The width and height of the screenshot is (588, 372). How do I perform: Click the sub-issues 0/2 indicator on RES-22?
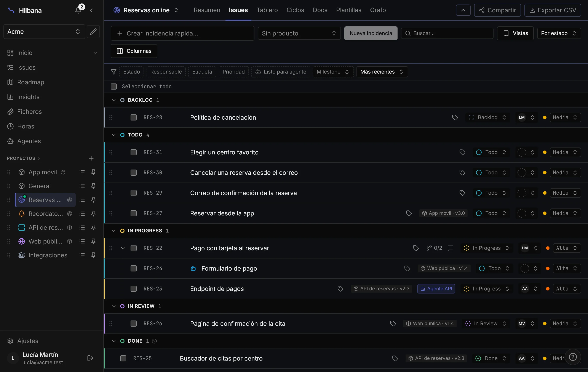tap(434, 248)
